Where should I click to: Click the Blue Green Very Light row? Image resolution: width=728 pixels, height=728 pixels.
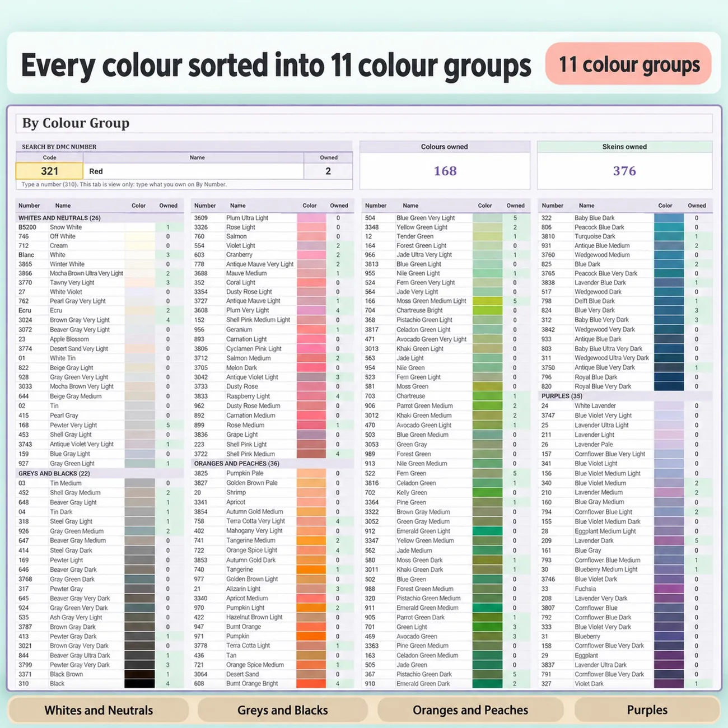tap(445, 218)
